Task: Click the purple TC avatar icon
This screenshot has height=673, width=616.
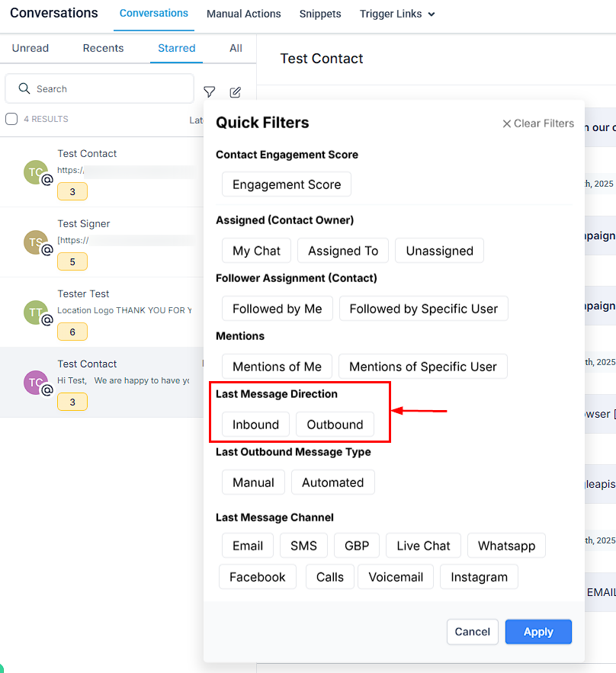Action: tap(36, 383)
